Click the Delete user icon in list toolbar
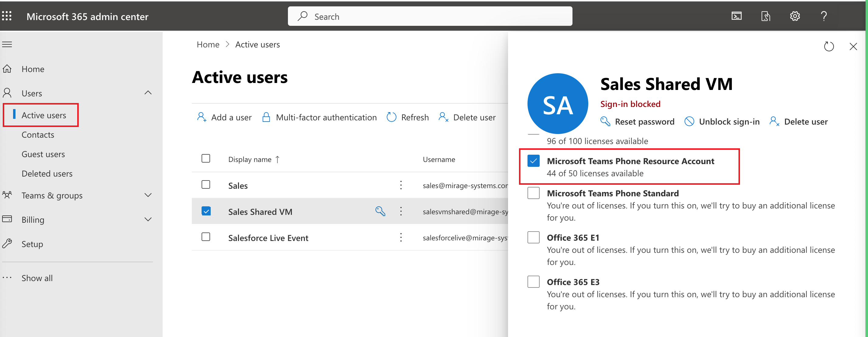Screen dimensions: 868x337 (x=444, y=117)
